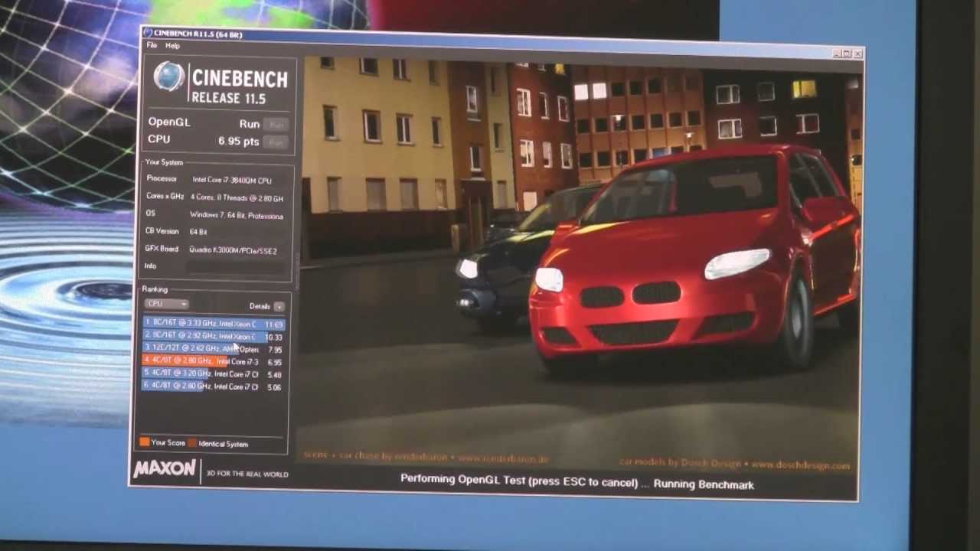The width and height of the screenshot is (980, 551).
Task: Click the Cores x GHz value text
Action: pos(237,198)
